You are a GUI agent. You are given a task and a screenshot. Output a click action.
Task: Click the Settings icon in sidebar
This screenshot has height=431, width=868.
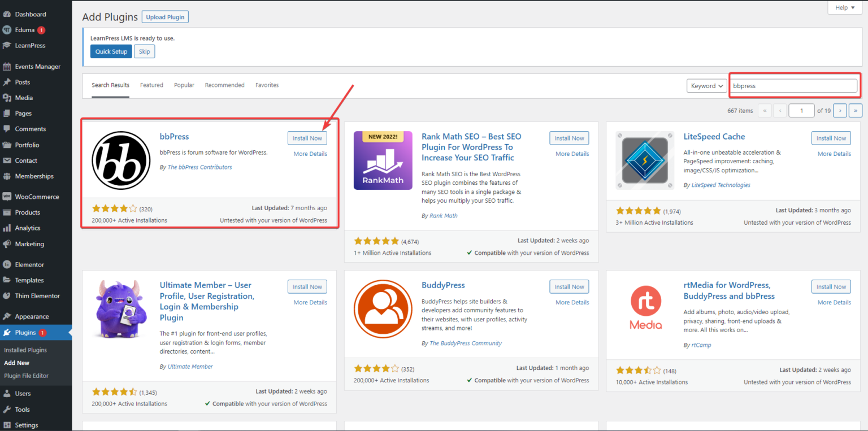point(7,425)
